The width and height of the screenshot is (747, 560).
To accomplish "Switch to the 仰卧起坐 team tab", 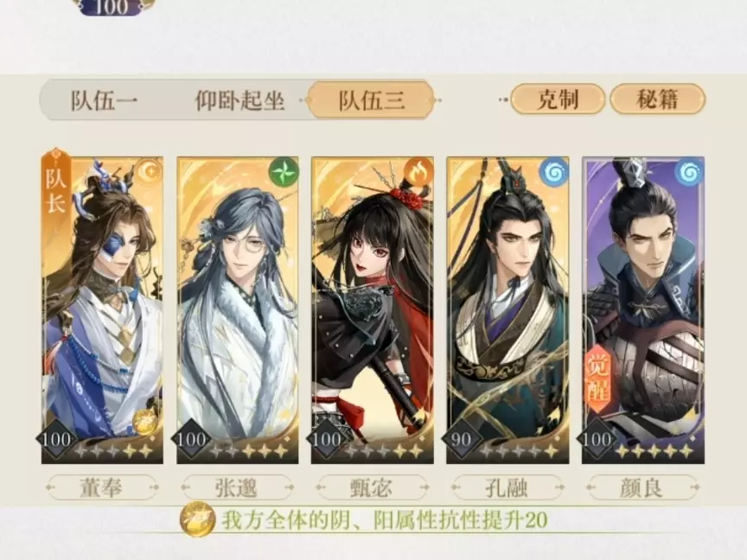I will pyautogui.click(x=239, y=100).
